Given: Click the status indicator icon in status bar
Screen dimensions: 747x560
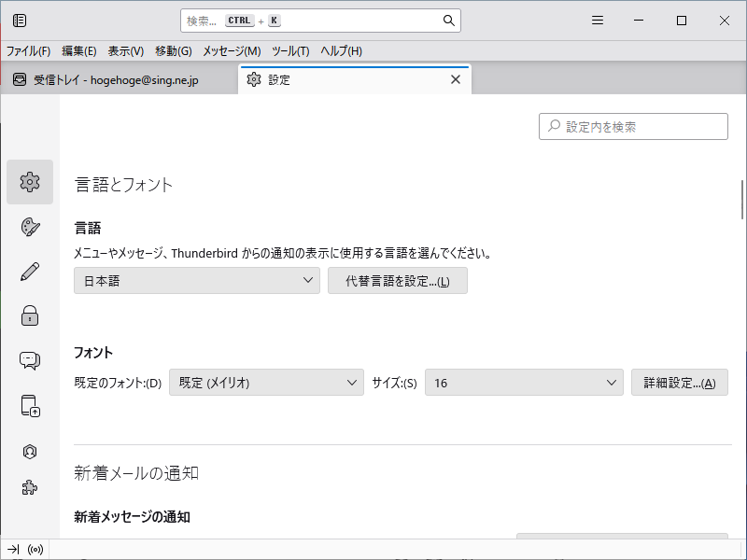Looking at the screenshot, I should [35, 549].
